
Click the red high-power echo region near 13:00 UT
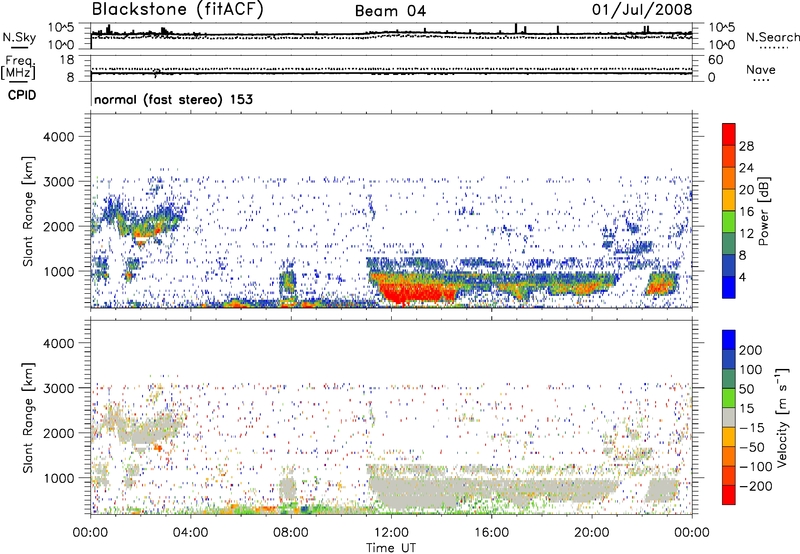tap(417, 293)
